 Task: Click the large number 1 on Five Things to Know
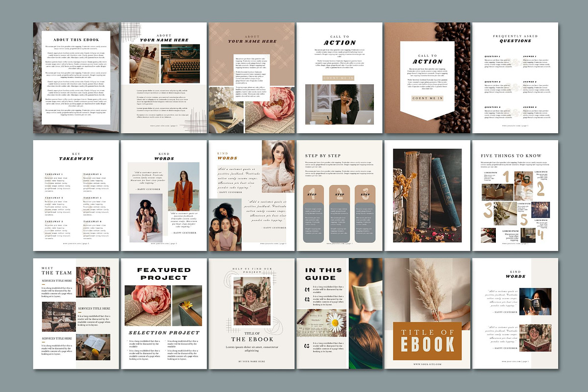(506, 176)
